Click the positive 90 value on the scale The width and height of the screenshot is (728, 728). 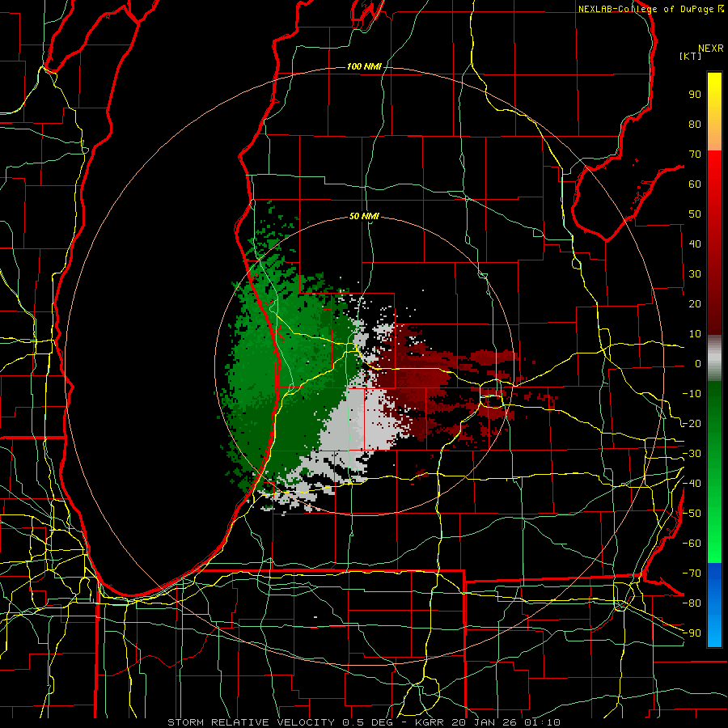(x=695, y=95)
